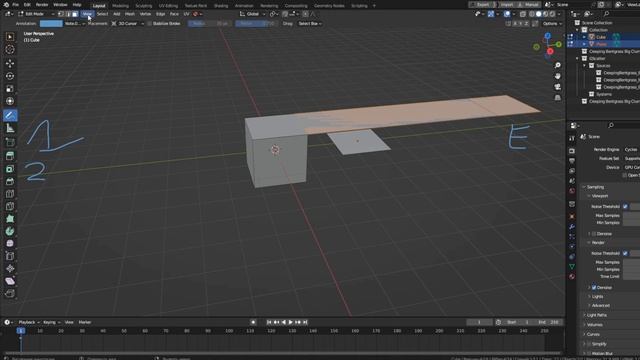Open the Object Data green triangle tab
The image size is (640, 360).
click(x=572, y=266)
